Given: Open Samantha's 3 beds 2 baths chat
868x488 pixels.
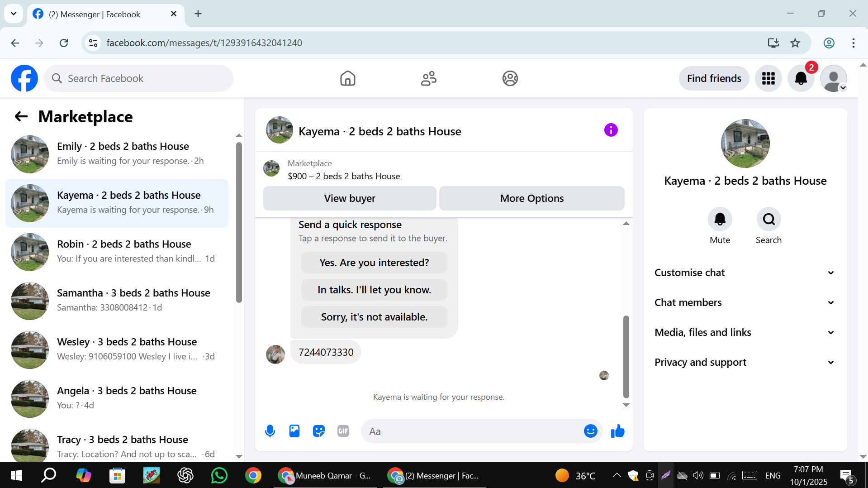Looking at the screenshot, I should (117, 301).
